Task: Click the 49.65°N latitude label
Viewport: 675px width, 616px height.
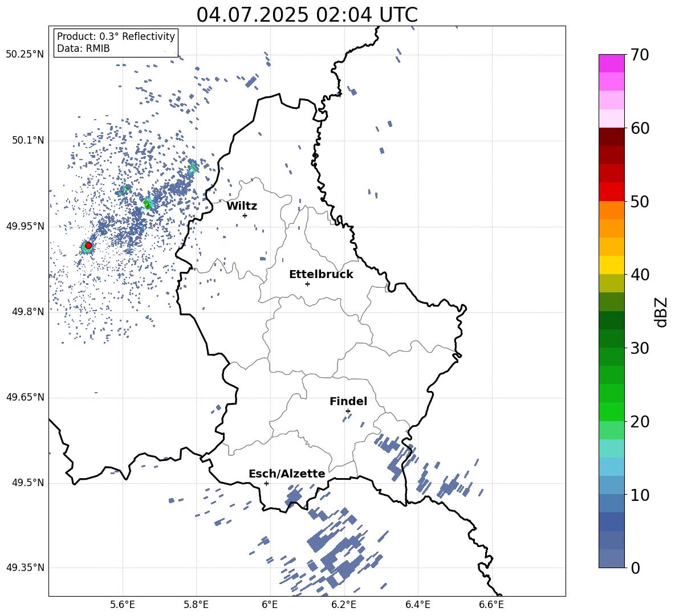Action: [x=25, y=397]
